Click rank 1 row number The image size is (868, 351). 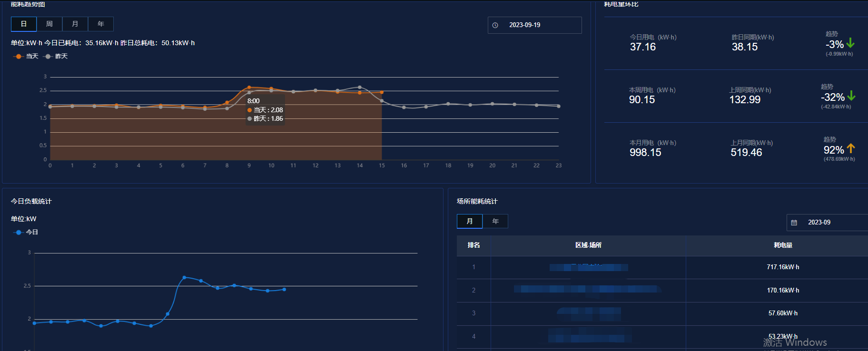(473, 267)
